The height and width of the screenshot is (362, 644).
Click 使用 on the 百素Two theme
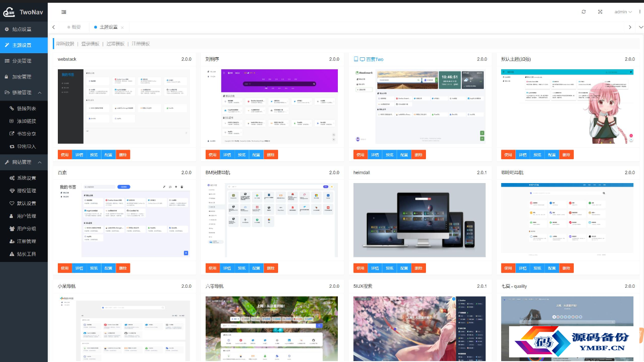click(x=360, y=155)
